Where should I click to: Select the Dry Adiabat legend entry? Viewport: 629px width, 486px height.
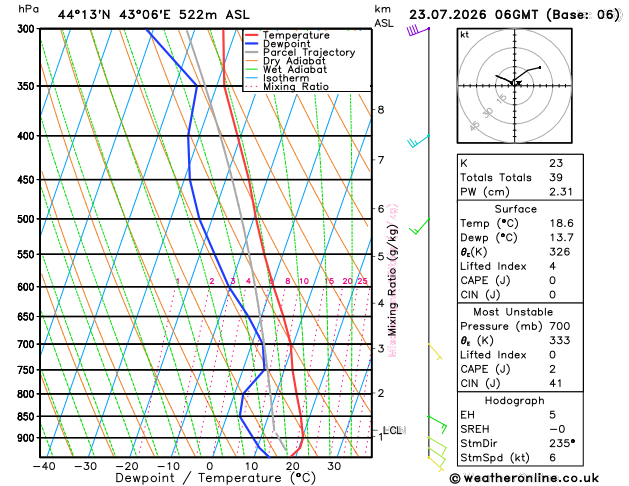285,61
